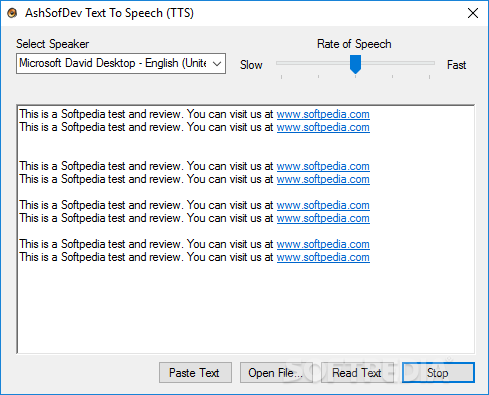Stop the speech playback
Image resolution: width=489 pixels, height=395 pixels.
438,372
